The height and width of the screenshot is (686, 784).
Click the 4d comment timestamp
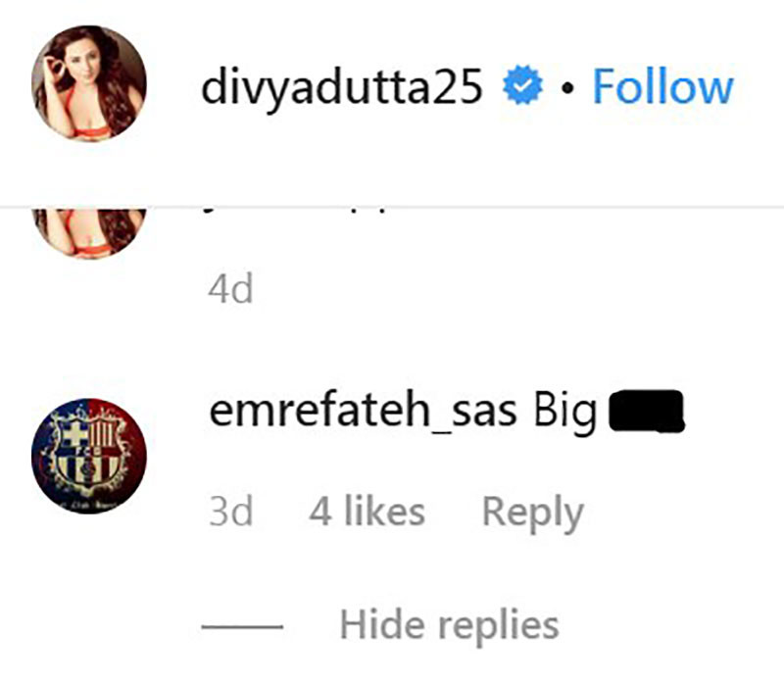230,288
